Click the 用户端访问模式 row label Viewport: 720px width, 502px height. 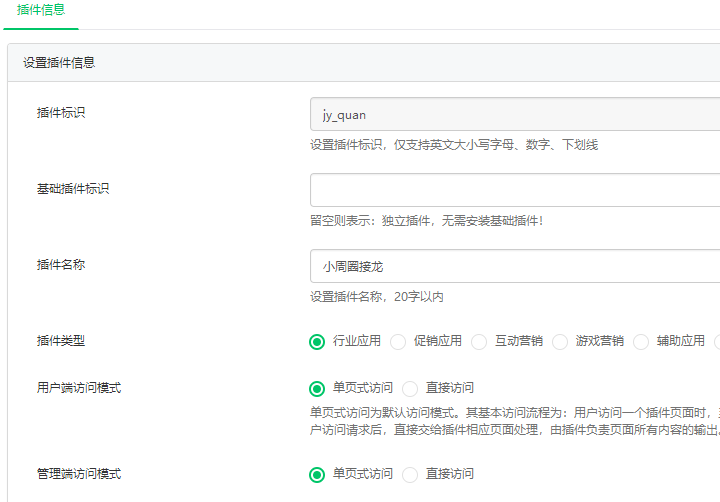tap(79, 388)
